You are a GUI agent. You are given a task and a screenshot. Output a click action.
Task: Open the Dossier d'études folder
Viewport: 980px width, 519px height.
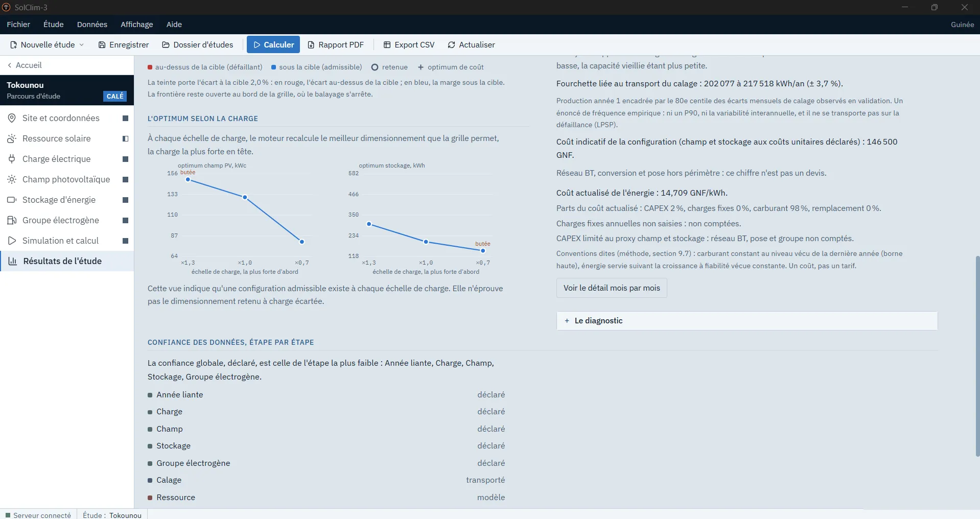[198, 45]
